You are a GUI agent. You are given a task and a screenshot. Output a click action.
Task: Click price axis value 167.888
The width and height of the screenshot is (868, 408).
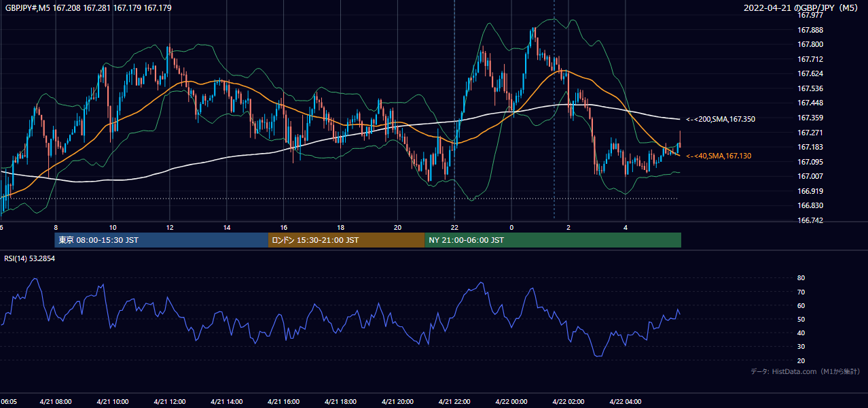[x=810, y=30]
